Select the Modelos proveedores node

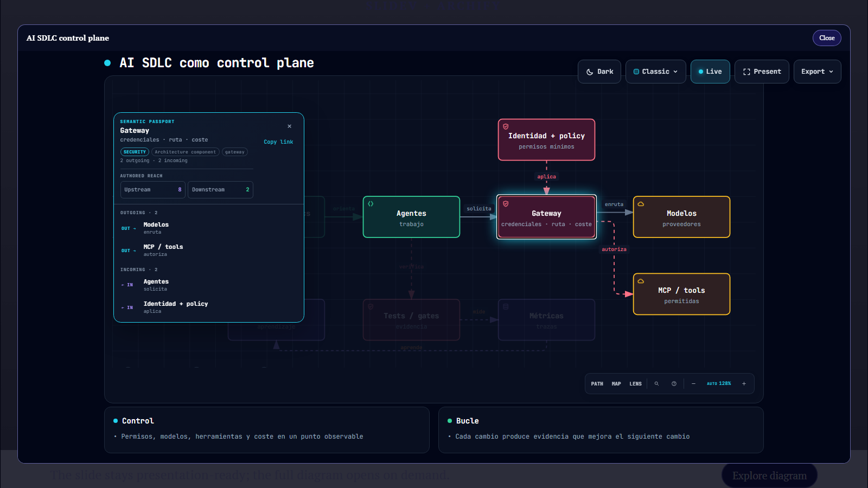681,217
